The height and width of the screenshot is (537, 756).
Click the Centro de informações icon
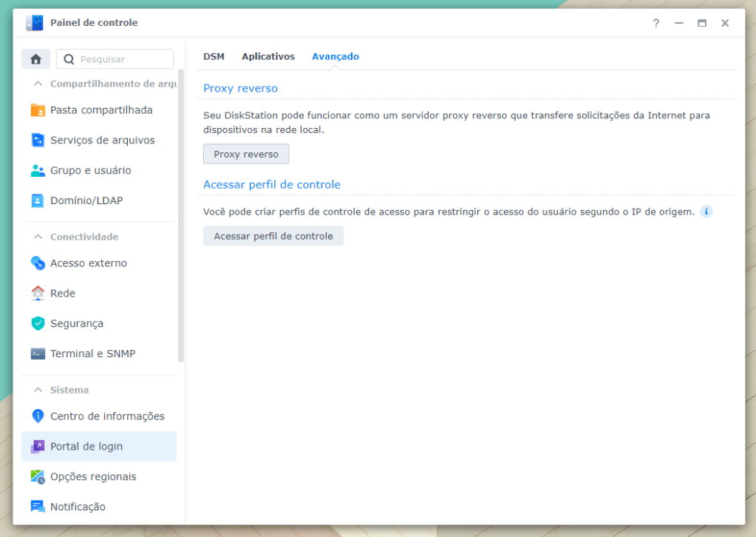[x=38, y=416]
